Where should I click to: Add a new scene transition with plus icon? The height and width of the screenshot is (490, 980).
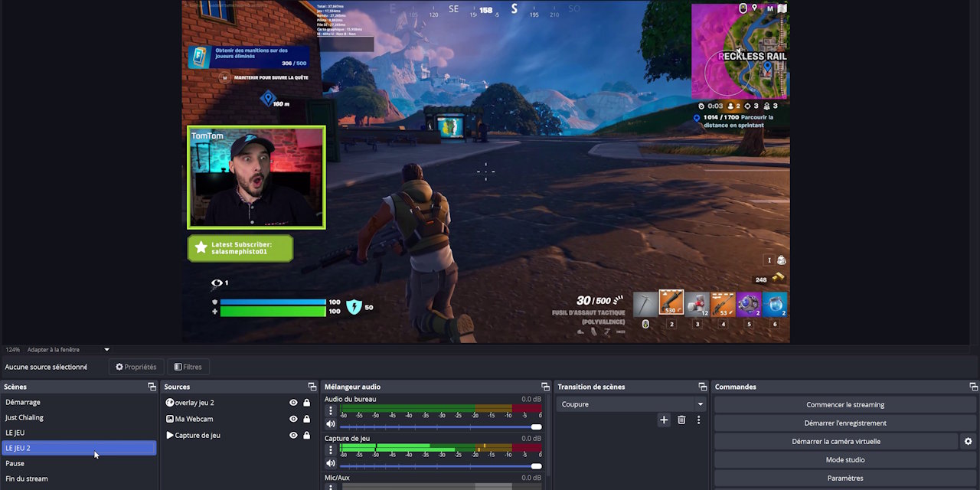(x=664, y=420)
